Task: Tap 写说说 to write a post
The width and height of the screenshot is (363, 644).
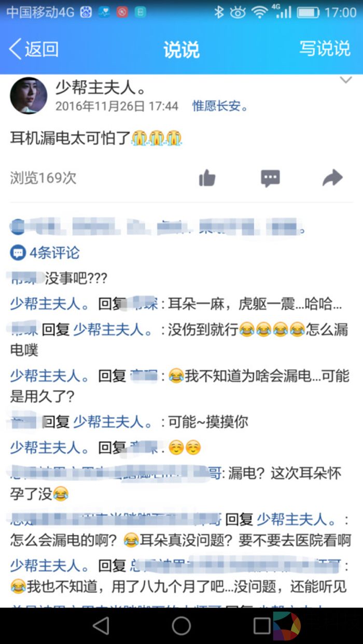Action: 325,48
